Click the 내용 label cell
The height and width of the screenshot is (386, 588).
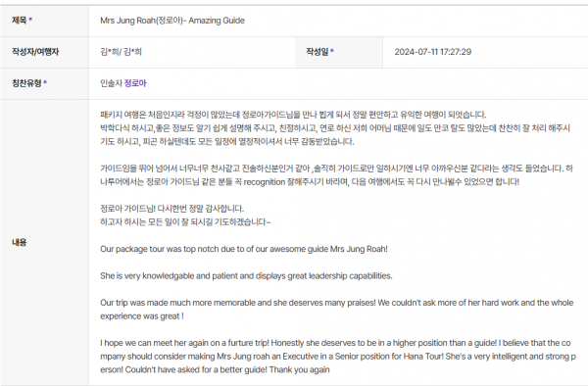coord(44,242)
